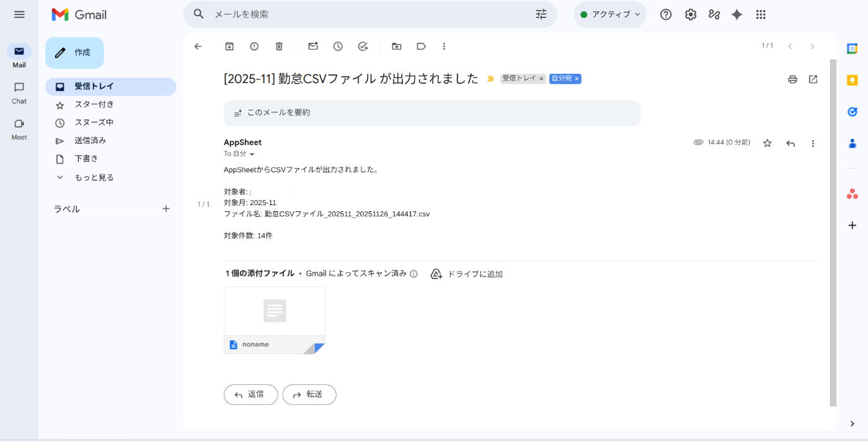Open the Google apps grid
Image resolution: width=868 pixels, height=442 pixels.
761,14
